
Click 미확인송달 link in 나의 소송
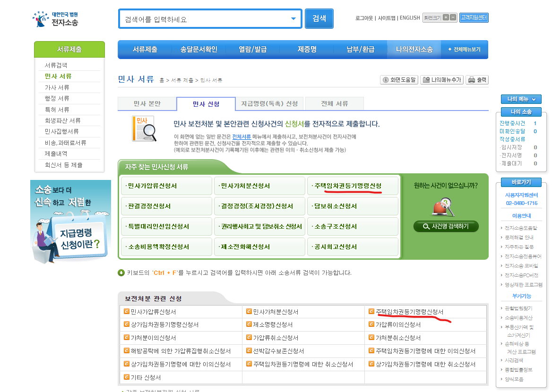[x=512, y=131]
